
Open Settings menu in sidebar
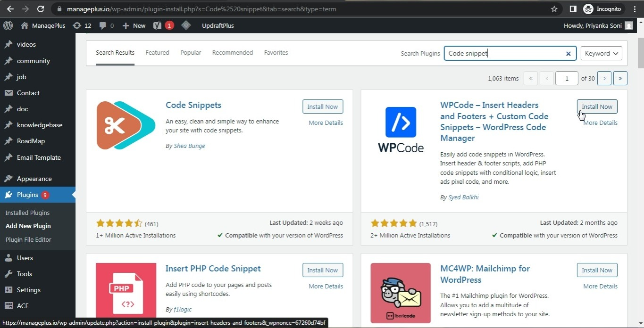tap(29, 290)
